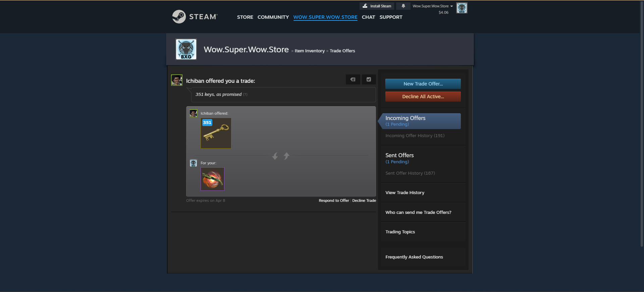Viewport: 644px width, 292px height.
Task: Open the WOW.SUPER.WOW.STORE menu
Action: click(x=325, y=17)
